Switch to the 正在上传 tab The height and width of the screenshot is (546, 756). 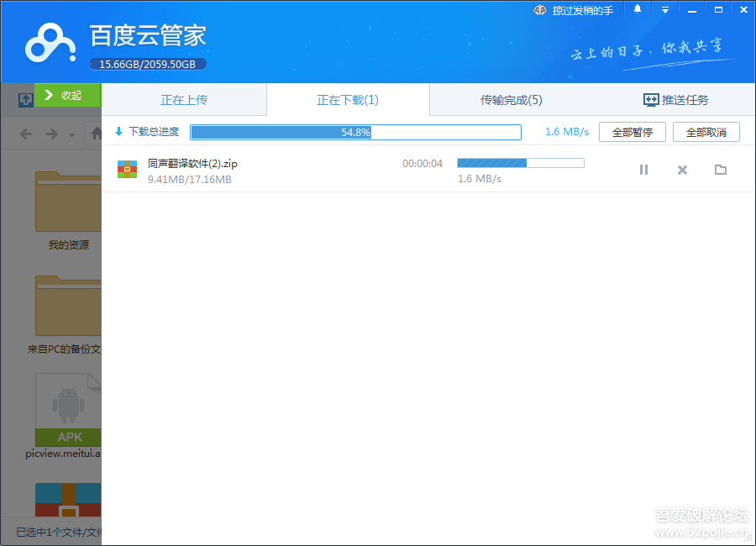point(184,100)
